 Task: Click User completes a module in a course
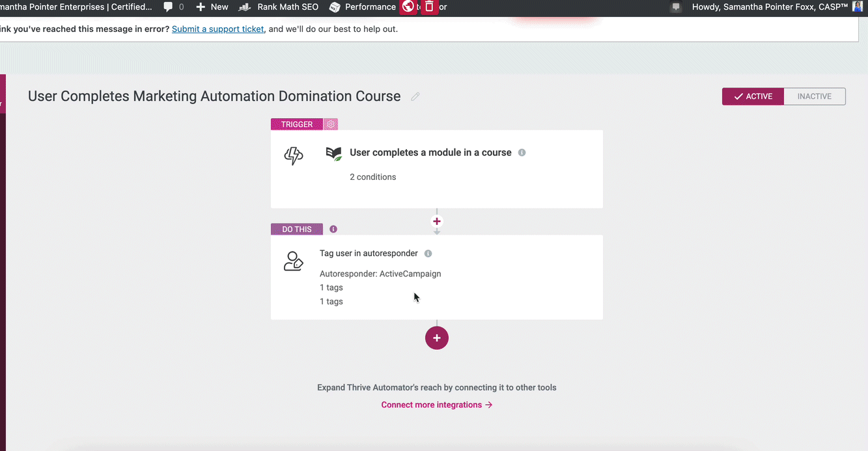point(430,153)
